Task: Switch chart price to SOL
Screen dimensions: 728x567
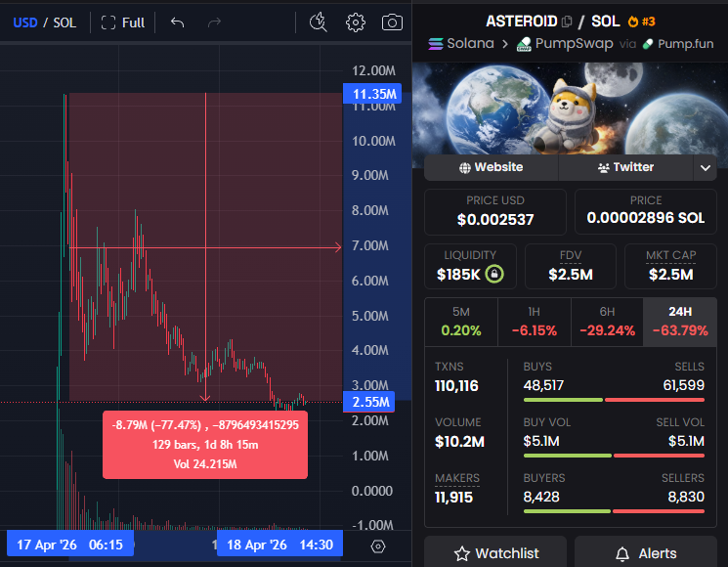Action: 64,22
